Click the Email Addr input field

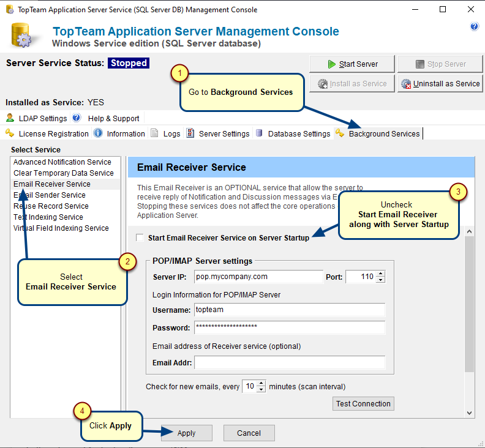290,362
